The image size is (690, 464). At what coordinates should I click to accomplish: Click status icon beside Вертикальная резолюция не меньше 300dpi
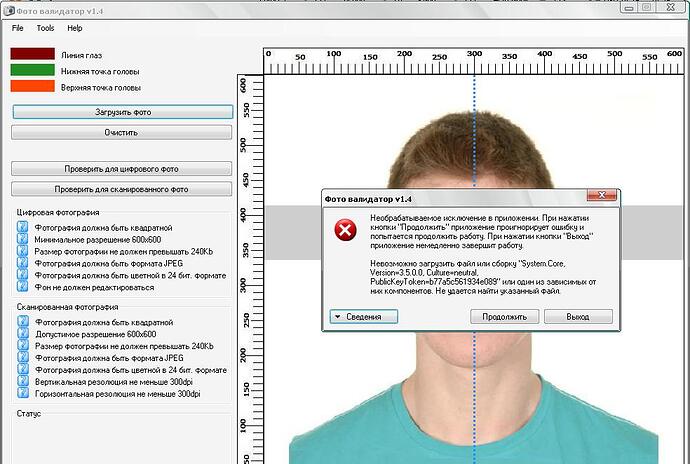coord(23,381)
